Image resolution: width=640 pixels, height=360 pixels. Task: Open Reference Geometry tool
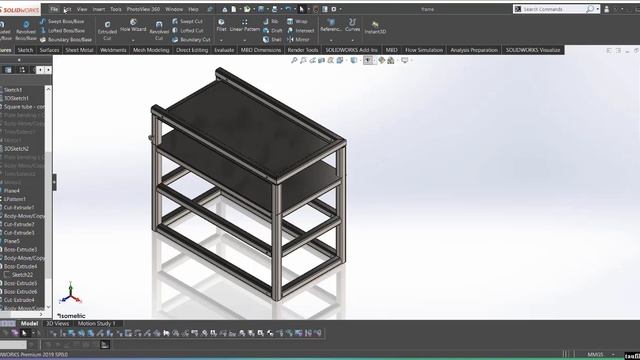(331, 25)
